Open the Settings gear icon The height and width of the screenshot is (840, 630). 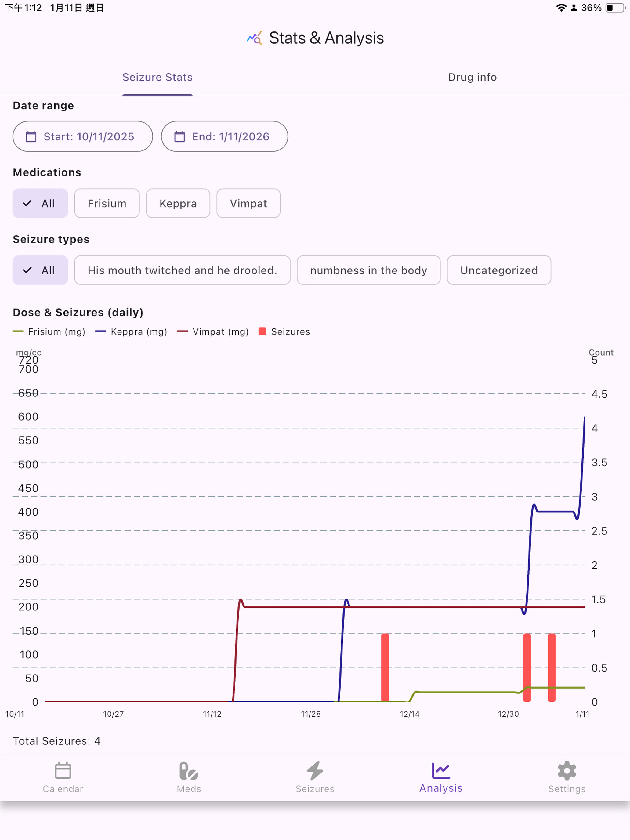tap(567, 771)
